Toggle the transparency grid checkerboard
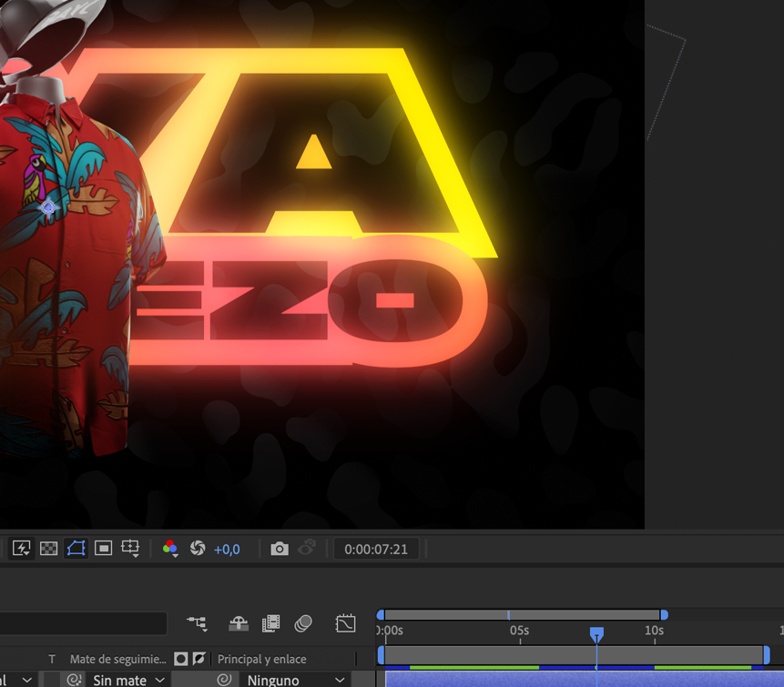 point(48,549)
